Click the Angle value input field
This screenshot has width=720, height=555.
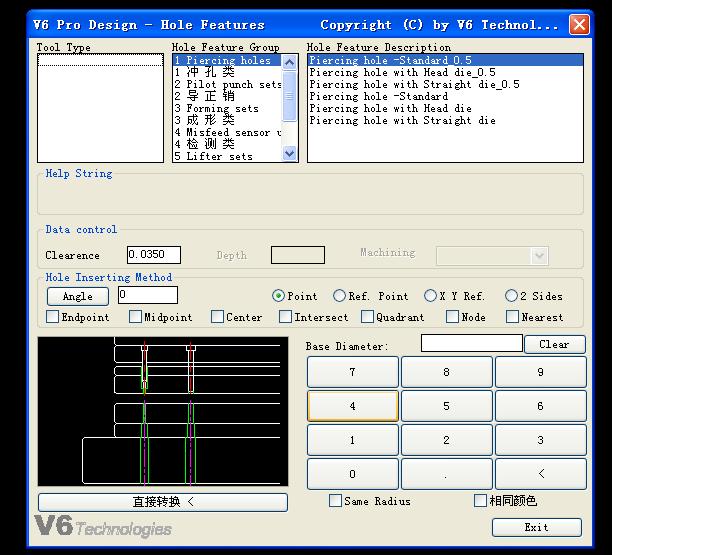(x=148, y=295)
